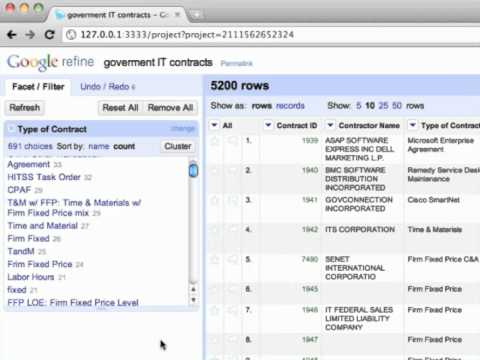Image resolution: width=480 pixels, height=360 pixels.
Task: Select the Firm Fixed facet choice
Action: tap(29, 238)
